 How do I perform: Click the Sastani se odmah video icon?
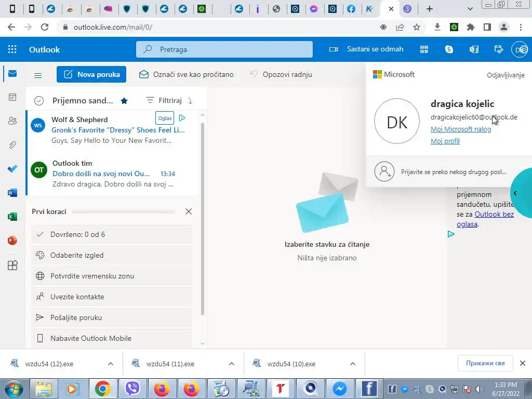tap(333, 49)
